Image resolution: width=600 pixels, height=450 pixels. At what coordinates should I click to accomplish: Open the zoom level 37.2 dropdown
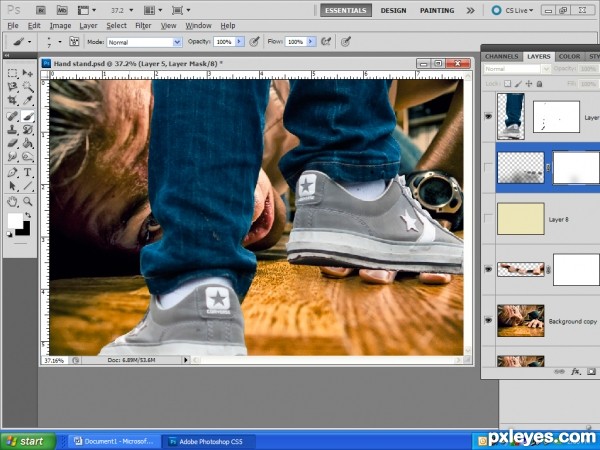(x=131, y=10)
